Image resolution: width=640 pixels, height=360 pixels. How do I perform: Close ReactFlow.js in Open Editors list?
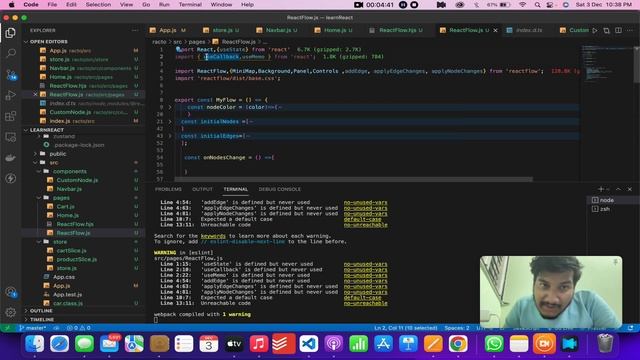[35, 95]
